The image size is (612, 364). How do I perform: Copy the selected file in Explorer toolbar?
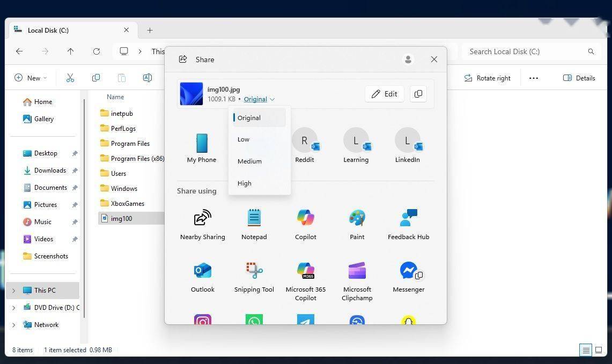95,78
